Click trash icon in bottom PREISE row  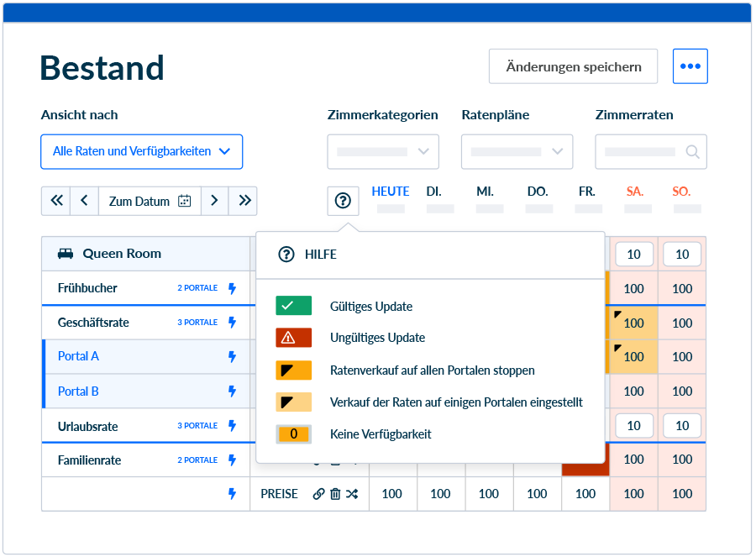(335, 494)
